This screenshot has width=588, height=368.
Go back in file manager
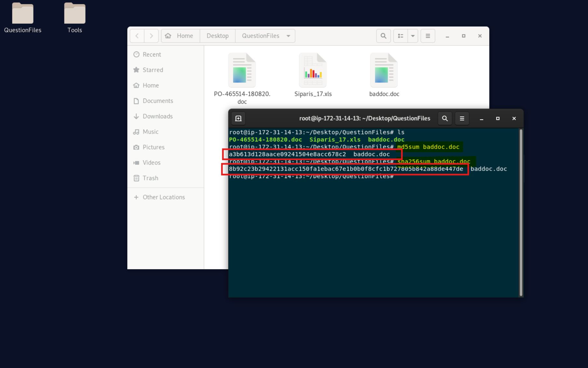(137, 36)
